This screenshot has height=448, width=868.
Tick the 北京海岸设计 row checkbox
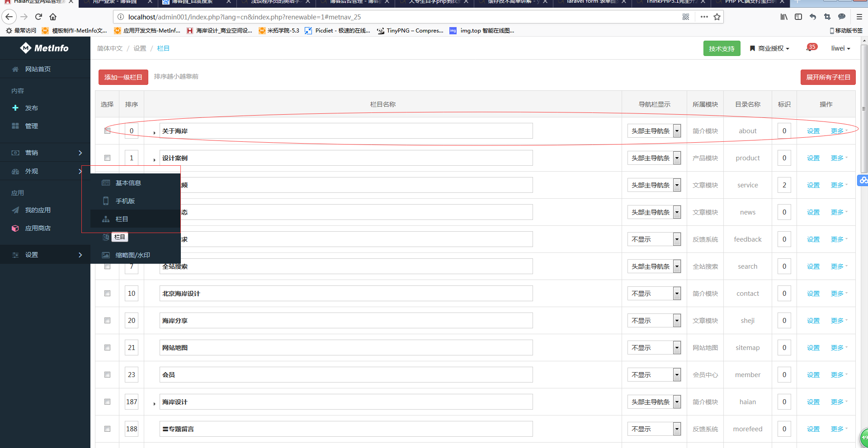pos(107,294)
